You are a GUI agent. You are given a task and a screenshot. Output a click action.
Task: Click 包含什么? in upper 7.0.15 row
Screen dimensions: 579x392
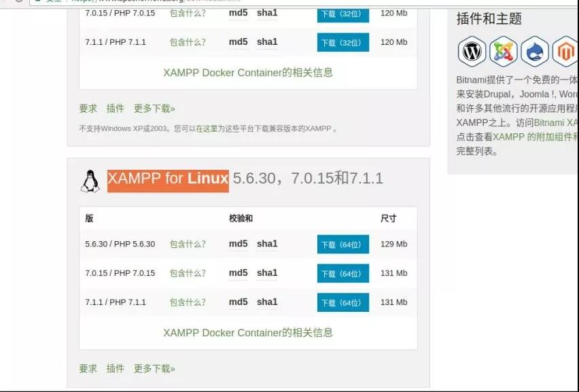[x=188, y=14]
